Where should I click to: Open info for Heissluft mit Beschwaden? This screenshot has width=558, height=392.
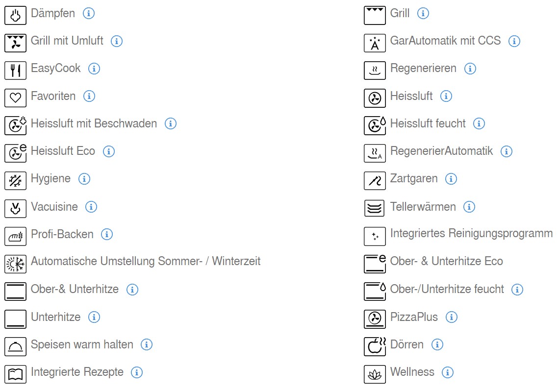pos(171,124)
